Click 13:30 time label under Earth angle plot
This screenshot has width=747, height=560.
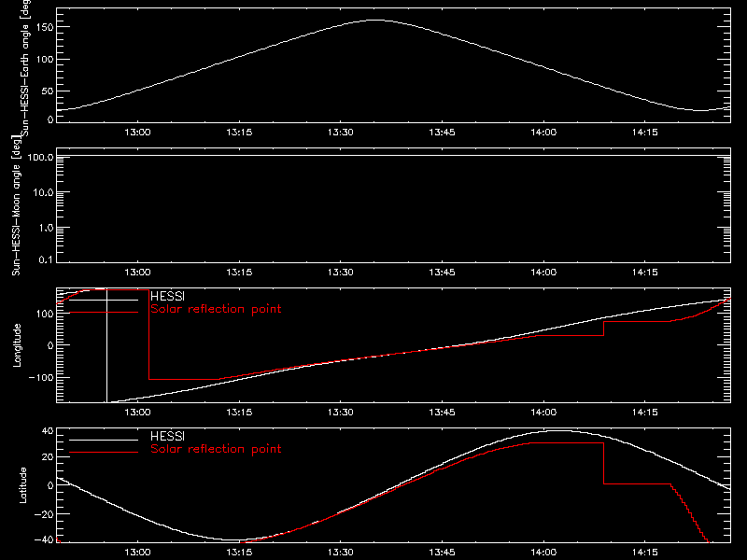tap(341, 133)
